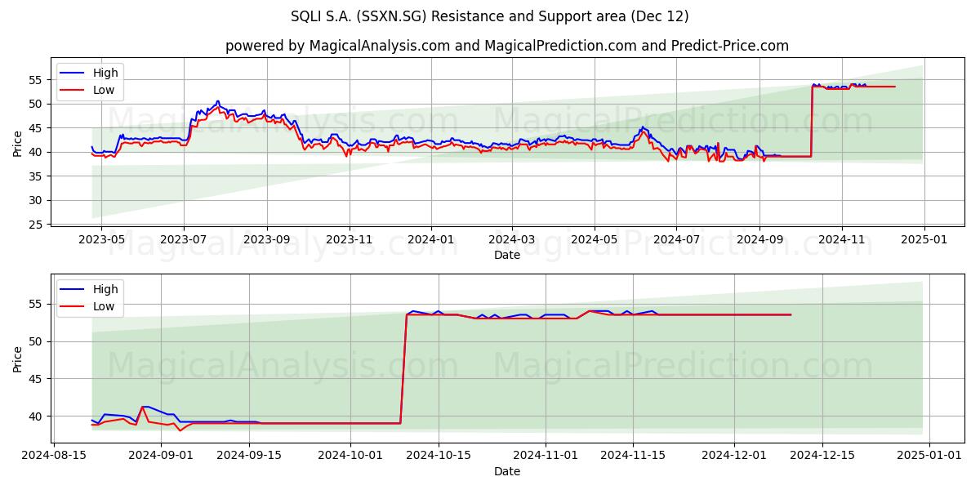Click the '2024-09-15' x-axis label in bottom chart
The image size is (980, 490).
point(249,457)
